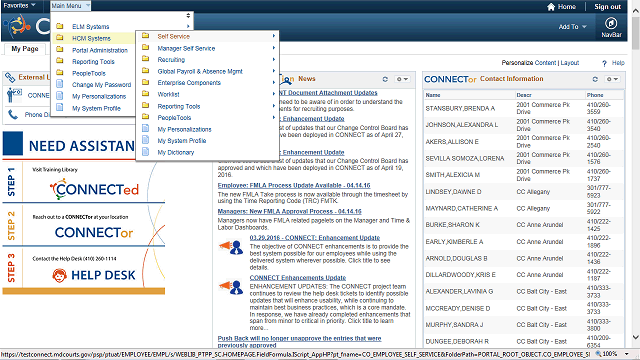Image resolution: width=640 pixels, height=360 pixels.
Task: Open the ELM Systems folder icon
Action: (60, 26)
